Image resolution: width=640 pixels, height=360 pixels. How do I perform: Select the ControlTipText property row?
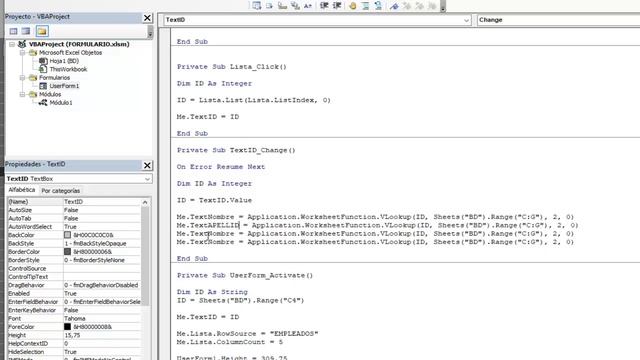point(74,277)
